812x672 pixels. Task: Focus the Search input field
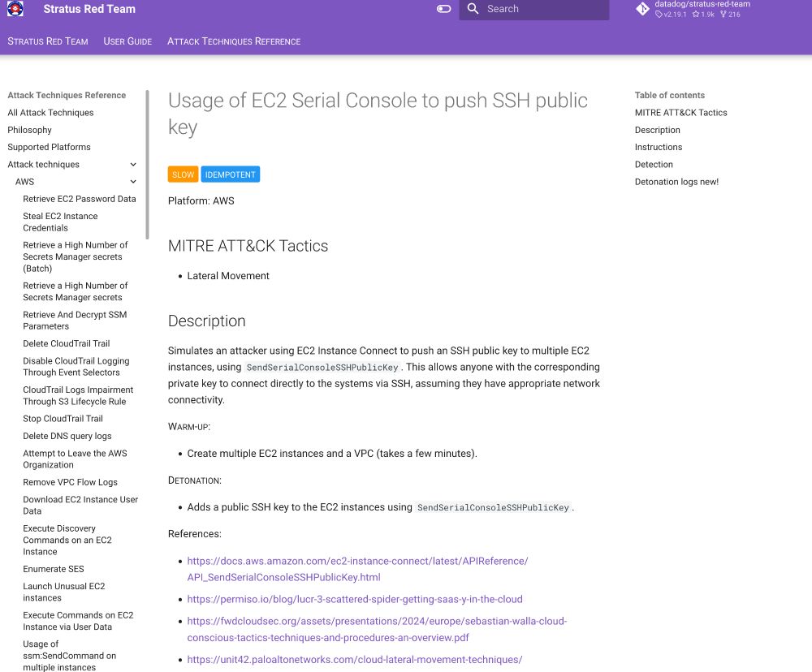(534, 9)
